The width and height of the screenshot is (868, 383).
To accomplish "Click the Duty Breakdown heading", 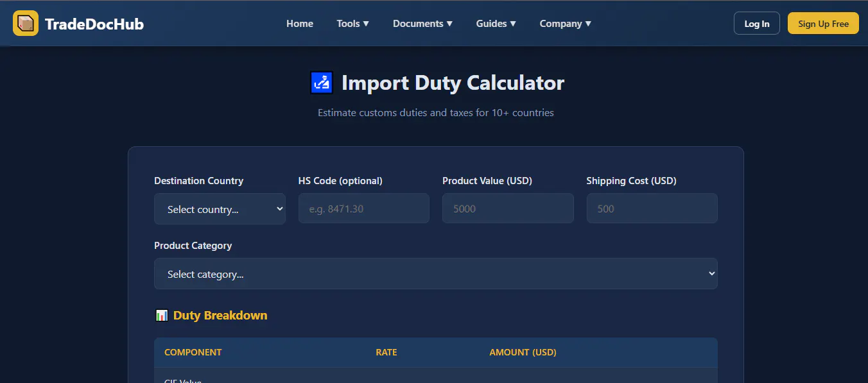I will pyautogui.click(x=220, y=316).
